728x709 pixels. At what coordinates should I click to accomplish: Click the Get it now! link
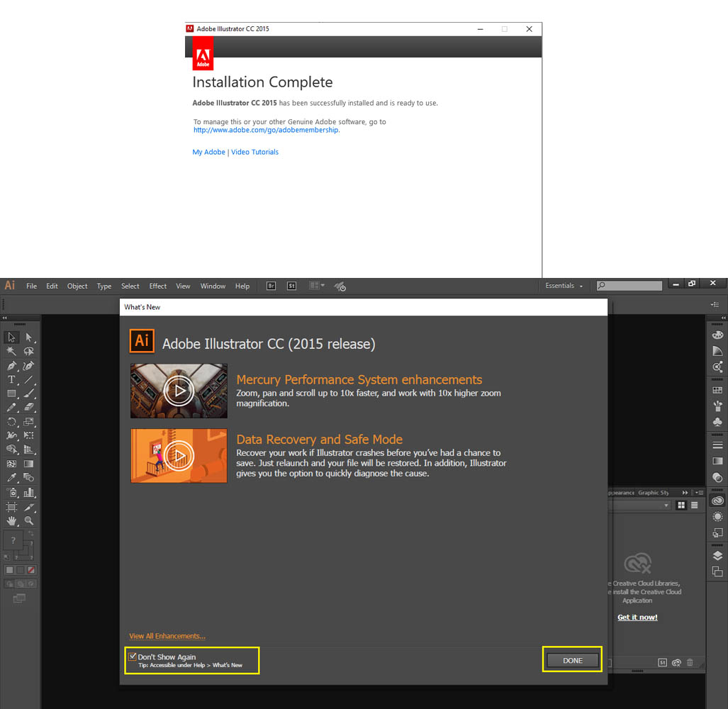(x=637, y=617)
